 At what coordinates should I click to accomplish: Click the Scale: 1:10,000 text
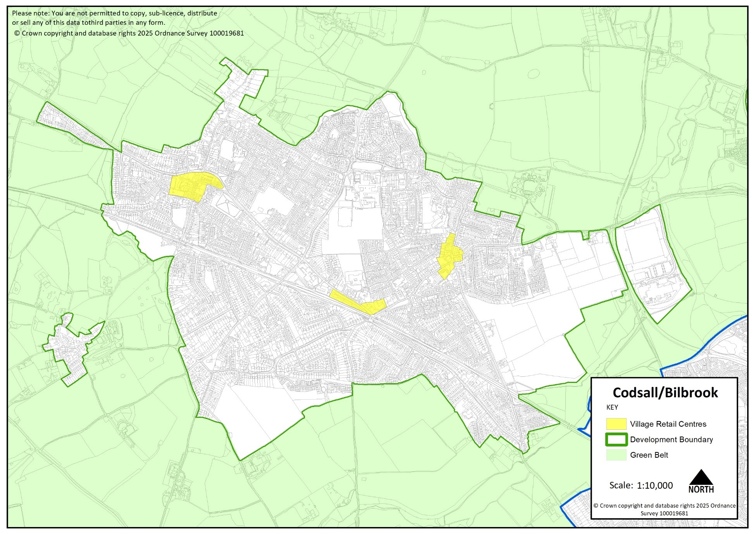[x=641, y=486]
